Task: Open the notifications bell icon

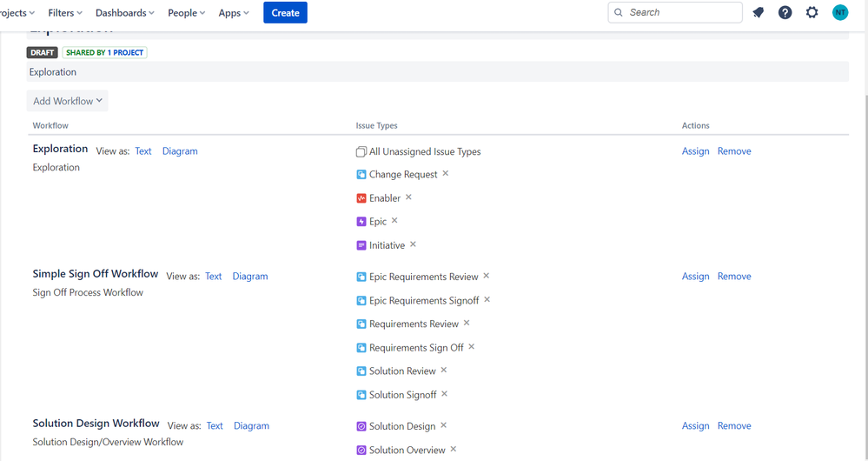Action: 759,12
